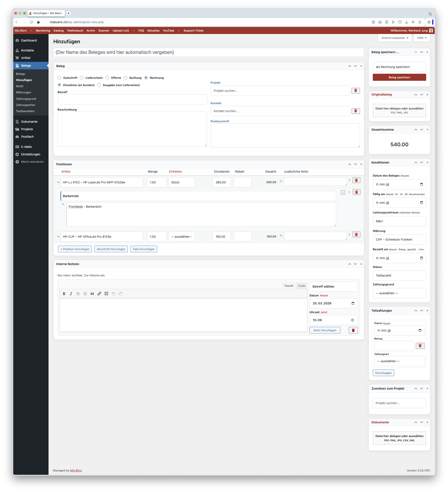Open Projekte in the sidebar menu
The height and width of the screenshot is (492, 448).
coord(27,129)
